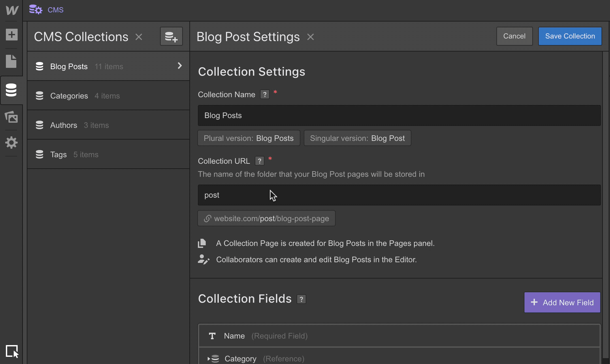
Task: Expand the Category reference field arrow
Action: coord(209,359)
